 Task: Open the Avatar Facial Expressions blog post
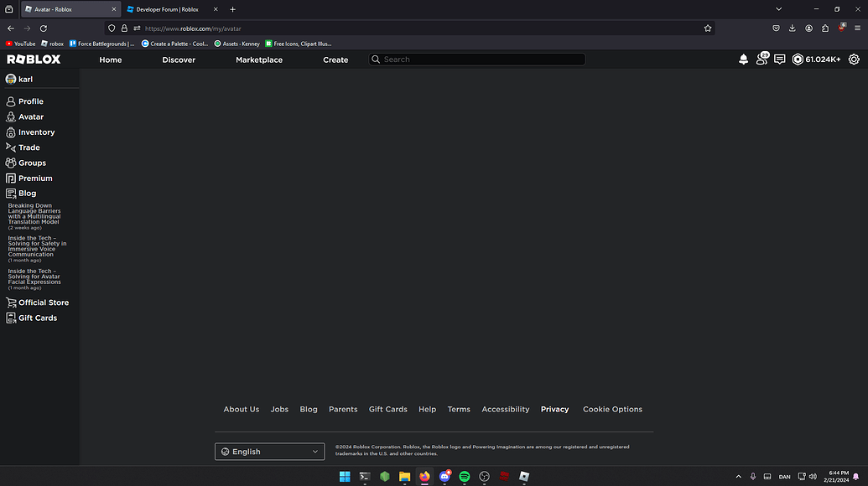(x=34, y=279)
